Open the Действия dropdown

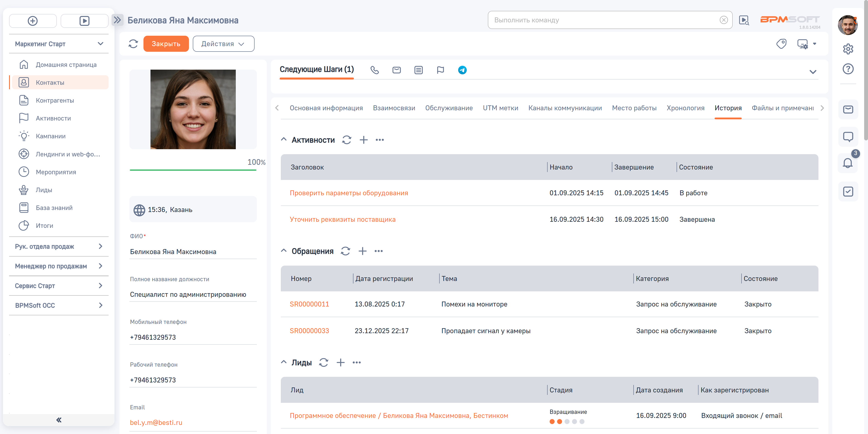pyautogui.click(x=223, y=44)
